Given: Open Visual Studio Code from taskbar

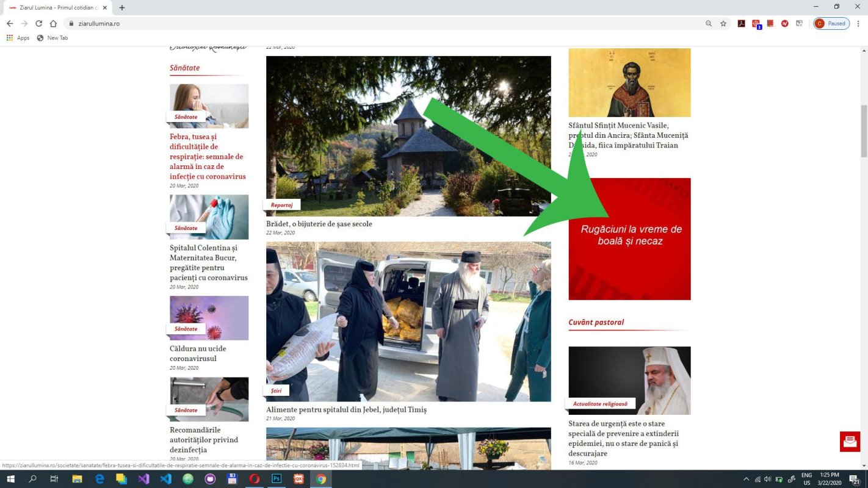Looking at the screenshot, I should pos(166,479).
